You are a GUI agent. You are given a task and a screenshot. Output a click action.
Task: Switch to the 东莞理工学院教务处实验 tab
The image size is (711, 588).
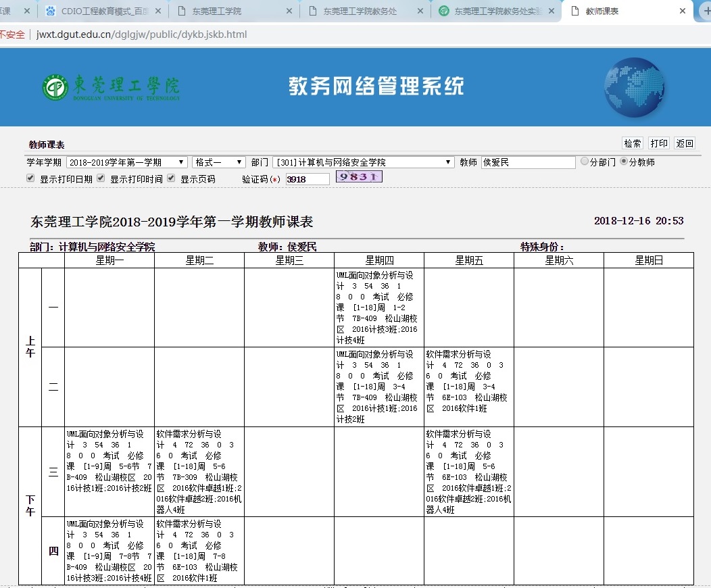coord(497,11)
